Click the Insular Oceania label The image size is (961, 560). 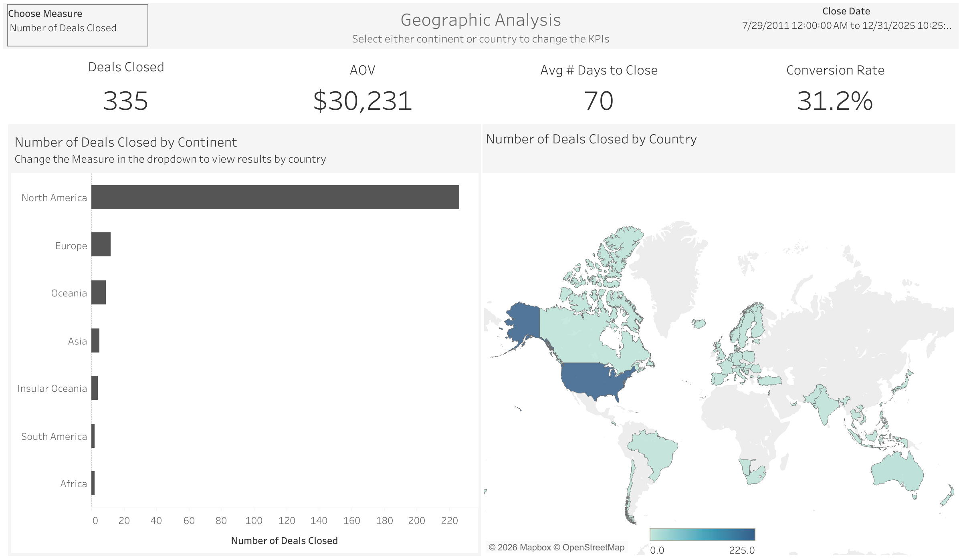[x=52, y=389]
